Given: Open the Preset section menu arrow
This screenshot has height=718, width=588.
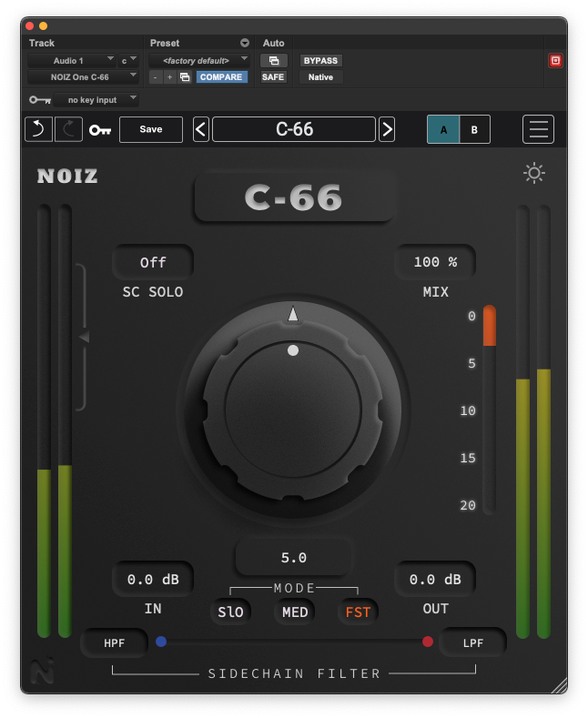Looking at the screenshot, I should coord(244,43).
